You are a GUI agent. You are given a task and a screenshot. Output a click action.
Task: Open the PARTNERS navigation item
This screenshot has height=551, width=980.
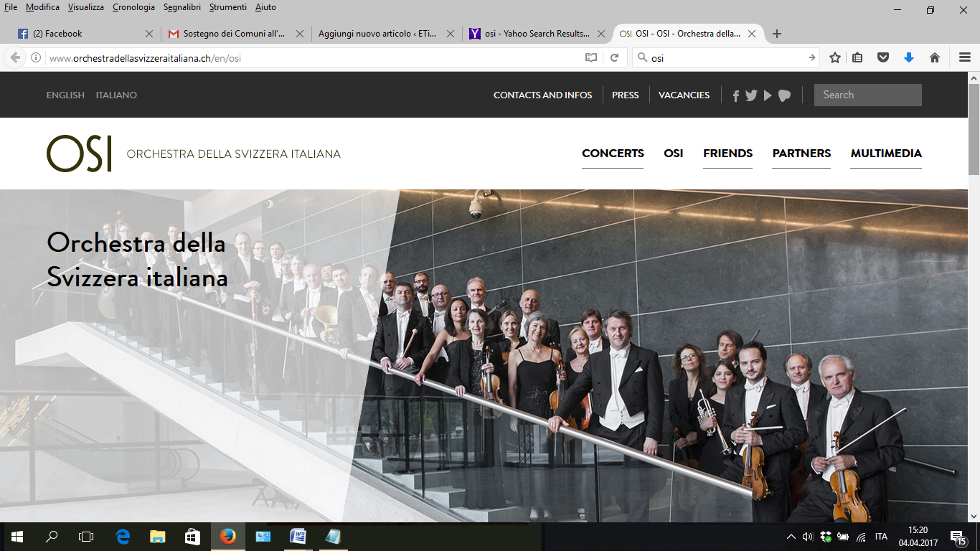pyautogui.click(x=801, y=154)
